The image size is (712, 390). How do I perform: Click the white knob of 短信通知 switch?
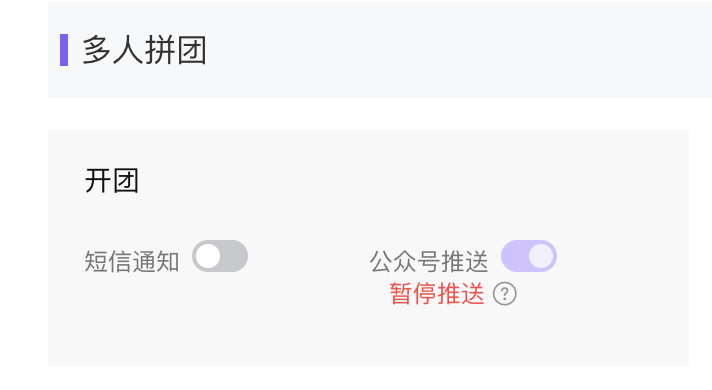[208, 256]
